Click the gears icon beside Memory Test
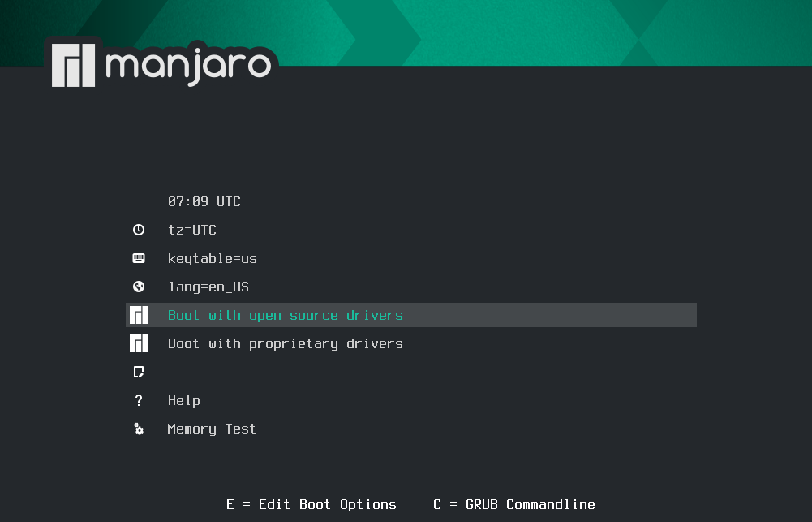This screenshot has width=812, height=522. pyautogui.click(x=138, y=429)
